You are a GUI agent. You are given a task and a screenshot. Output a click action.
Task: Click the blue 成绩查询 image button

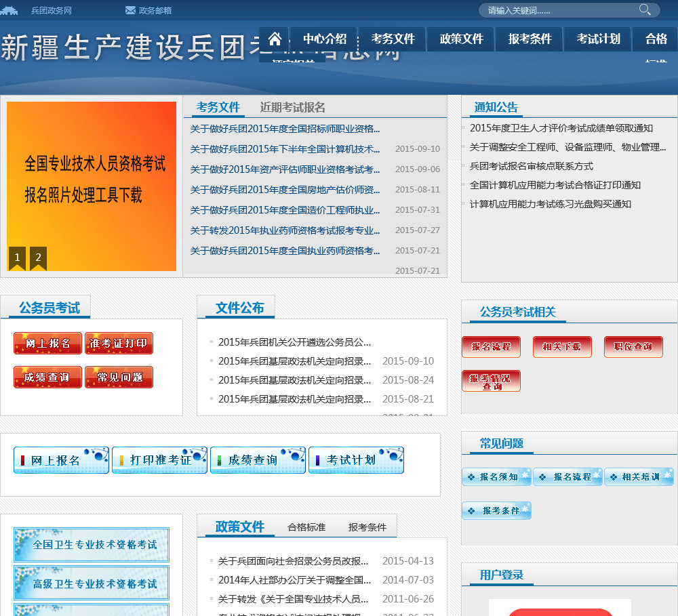258,460
